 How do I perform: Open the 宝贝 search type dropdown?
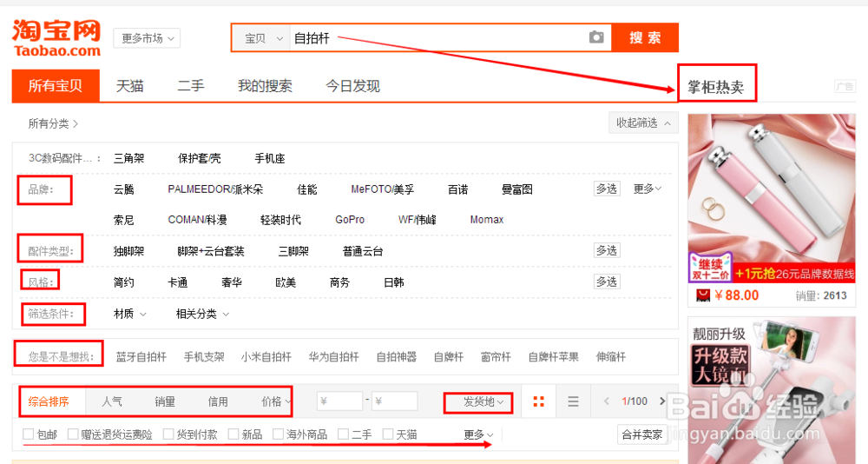click(264, 38)
